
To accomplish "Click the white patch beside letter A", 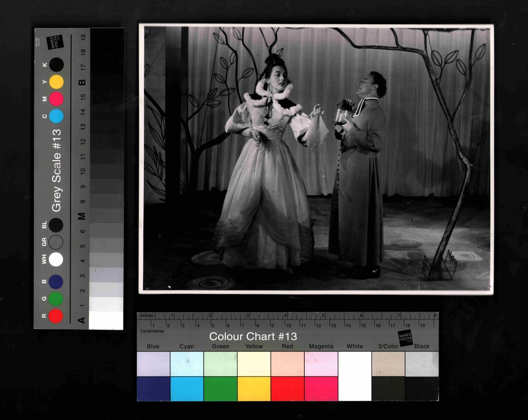I will pyautogui.click(x=106, y=320).
